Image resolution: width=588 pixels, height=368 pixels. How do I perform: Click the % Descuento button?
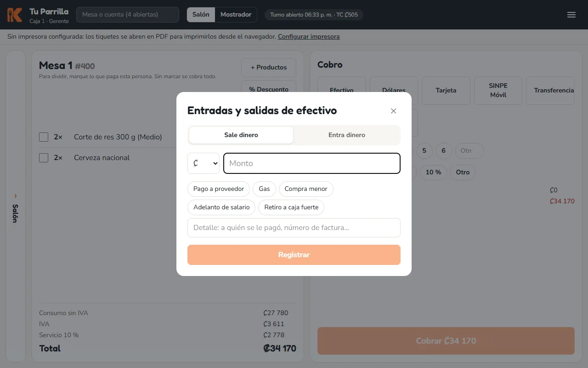pyautogui.click(x=269, y=87)
